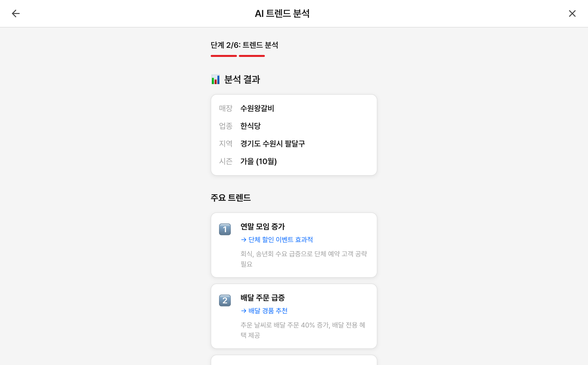Viewport: 588px width, 365px height.
Task: Click the back arrow icon
Action: [x=16, y=13]
